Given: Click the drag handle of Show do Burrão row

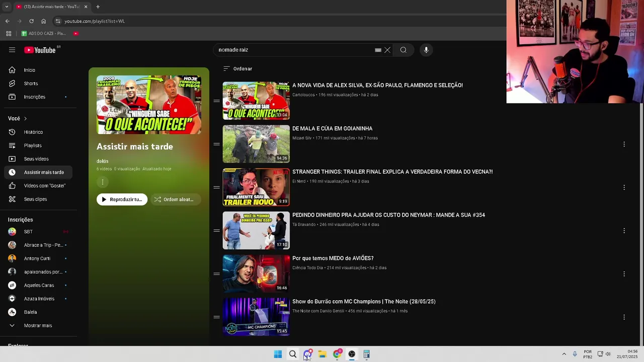Looking at the screenshot, I should 216,317.
